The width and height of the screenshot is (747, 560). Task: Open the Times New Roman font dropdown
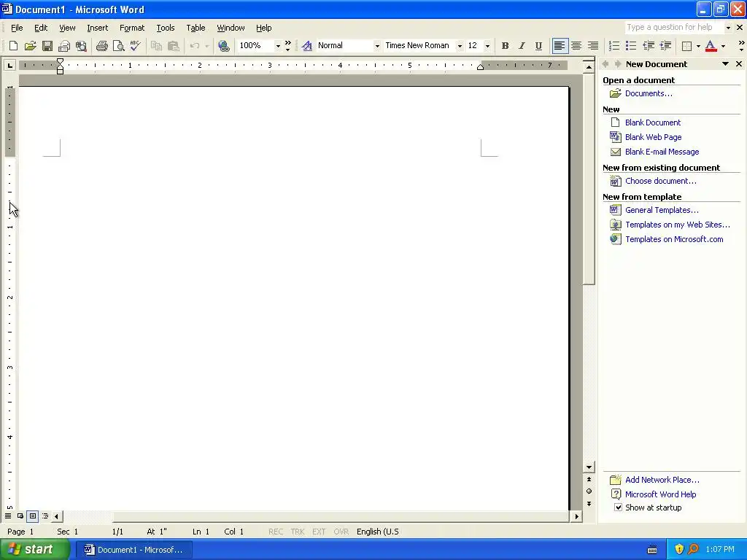pyautogui.click(x=460, y=46)
